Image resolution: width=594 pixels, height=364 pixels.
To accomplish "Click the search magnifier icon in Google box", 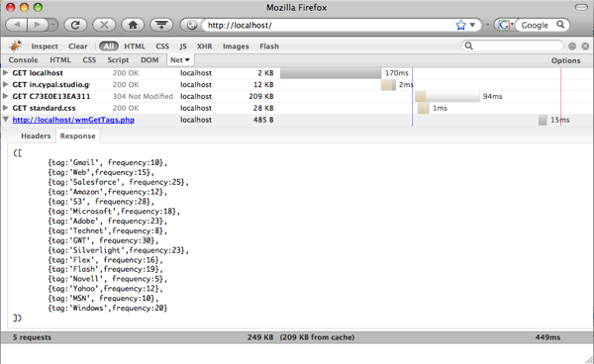I will [x=560, y=25].
